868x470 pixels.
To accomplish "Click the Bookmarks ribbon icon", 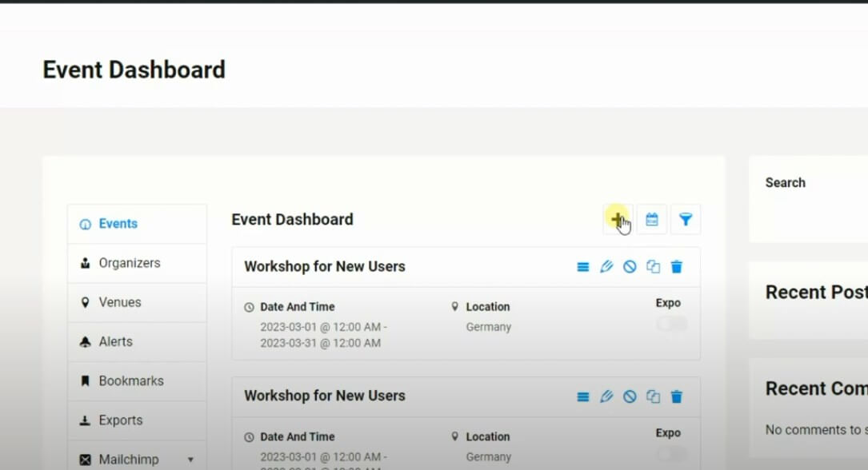I will click(86, 381).
